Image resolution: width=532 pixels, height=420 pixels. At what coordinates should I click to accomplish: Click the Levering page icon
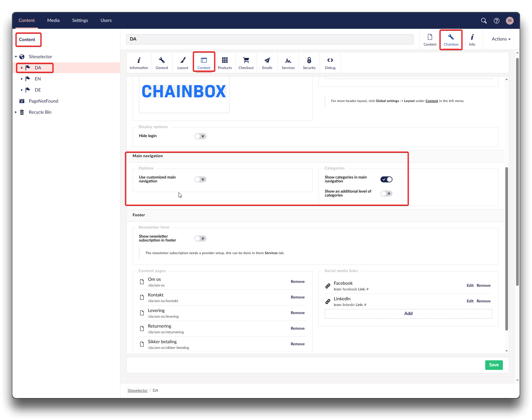click(142, 313)
